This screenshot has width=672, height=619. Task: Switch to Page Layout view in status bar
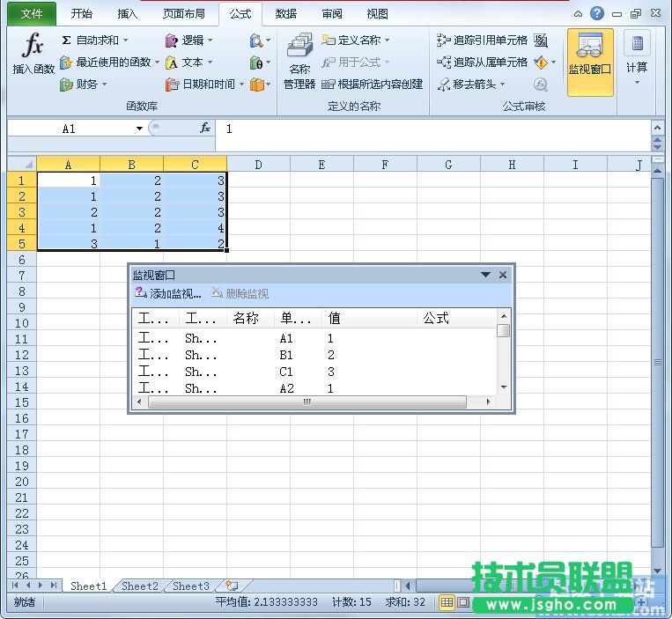pyautogui.click(x=463, y=603)
